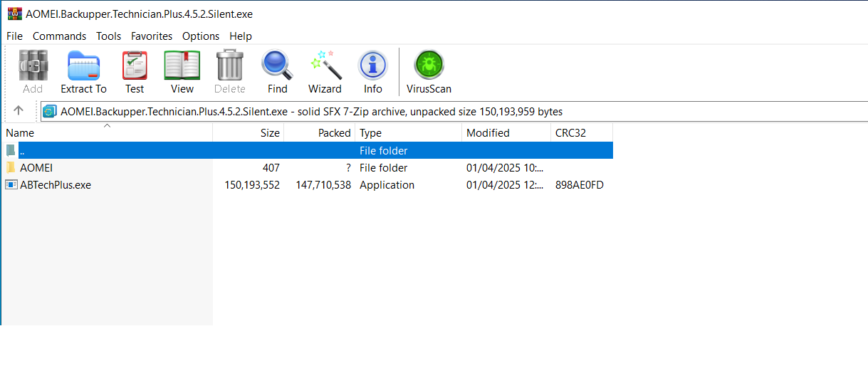
Task: Open the Options menu
Action: (x=201, y=36)
